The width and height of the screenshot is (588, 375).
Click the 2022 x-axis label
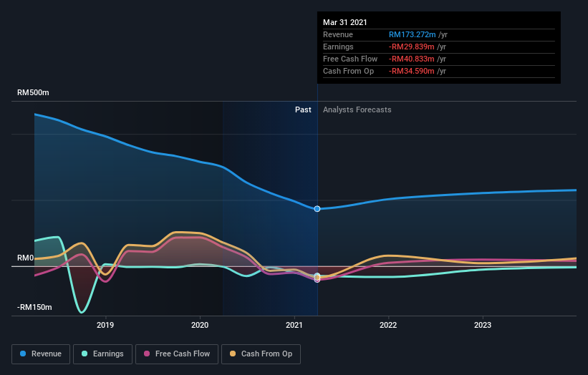click(388, 325)
